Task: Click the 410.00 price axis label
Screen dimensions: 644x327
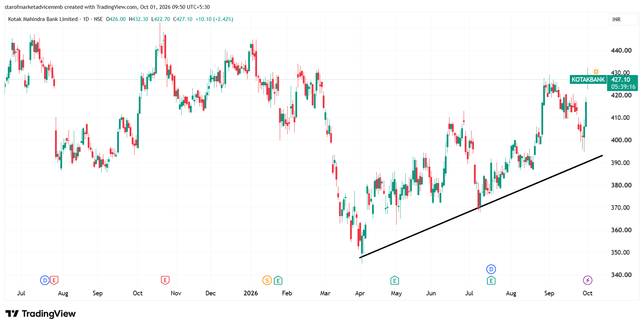Action: click(621, 118)
